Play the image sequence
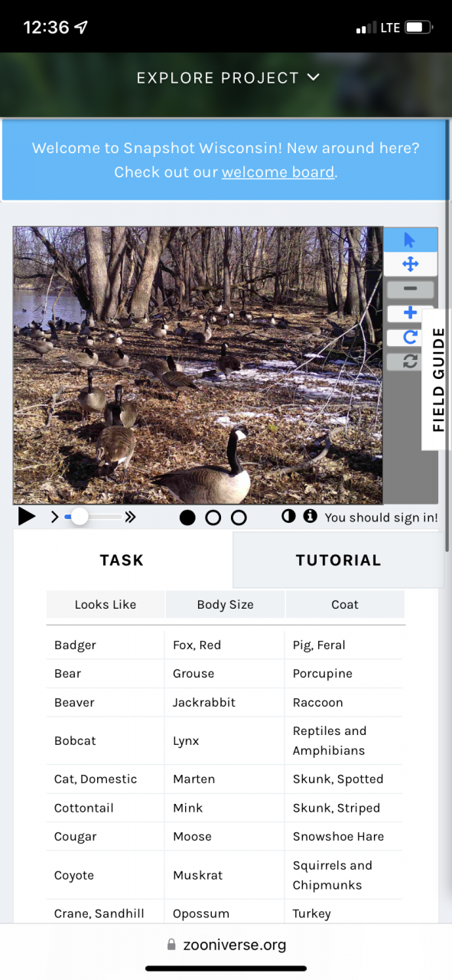This screenshot has height=980, width=452. 27,517
